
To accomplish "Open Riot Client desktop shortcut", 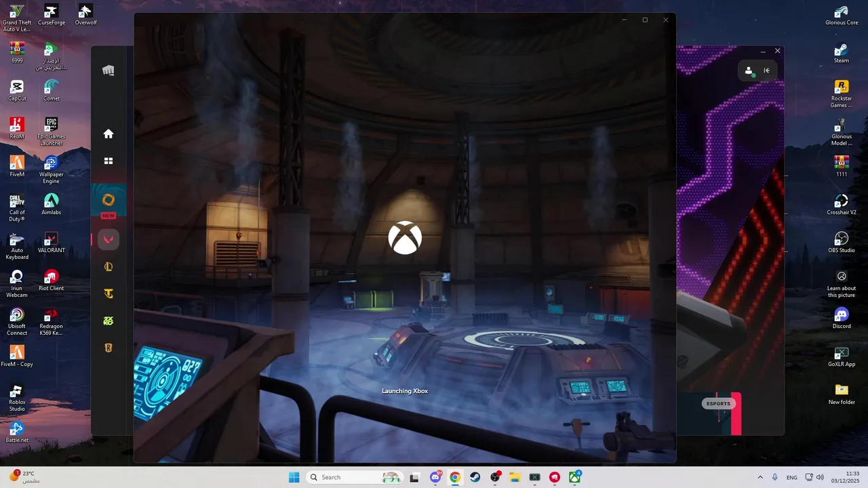I will (52, 281).
